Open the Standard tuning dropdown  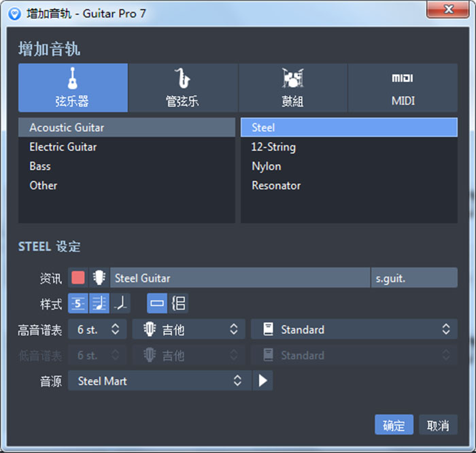354,329
